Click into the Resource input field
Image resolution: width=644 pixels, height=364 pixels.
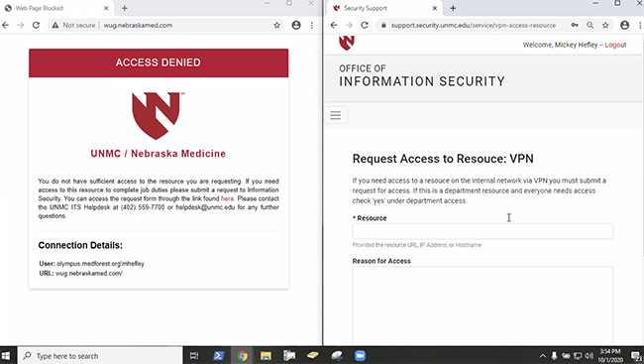tap(483, 231)
